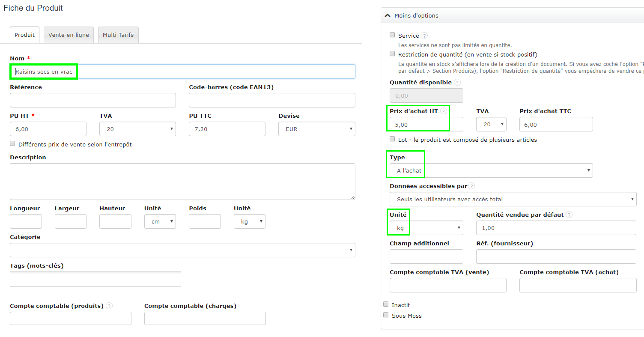Open help for the Service option
Image resolution: width=644 pixels, height=337 pixels.
pos(423,36)
